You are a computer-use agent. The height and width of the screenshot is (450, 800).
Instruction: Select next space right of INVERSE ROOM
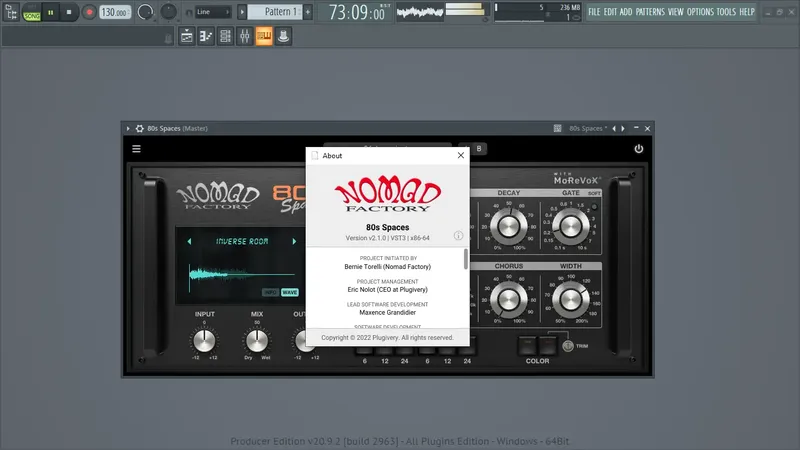[x=294, y=241]
